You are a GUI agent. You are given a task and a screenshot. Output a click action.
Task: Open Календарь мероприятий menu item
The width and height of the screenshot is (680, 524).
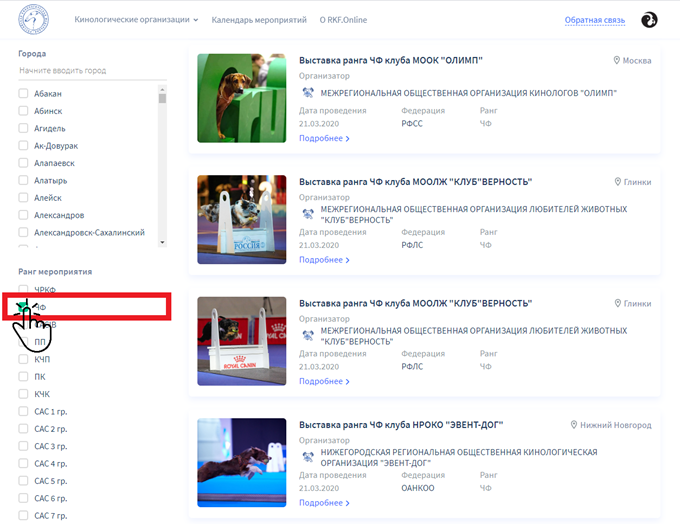(259, 19)
